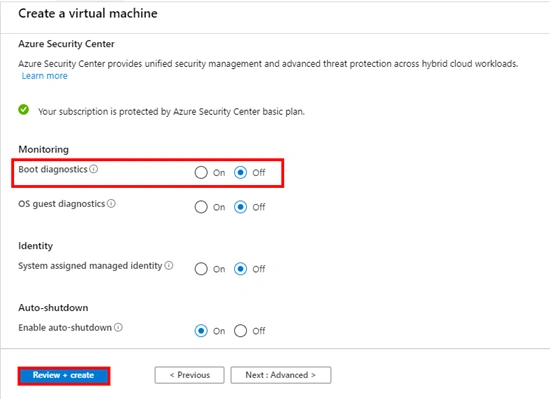Screen dimensions: 550x399
Task: Click the unified security management description text
Action: (x=268, y=64)
